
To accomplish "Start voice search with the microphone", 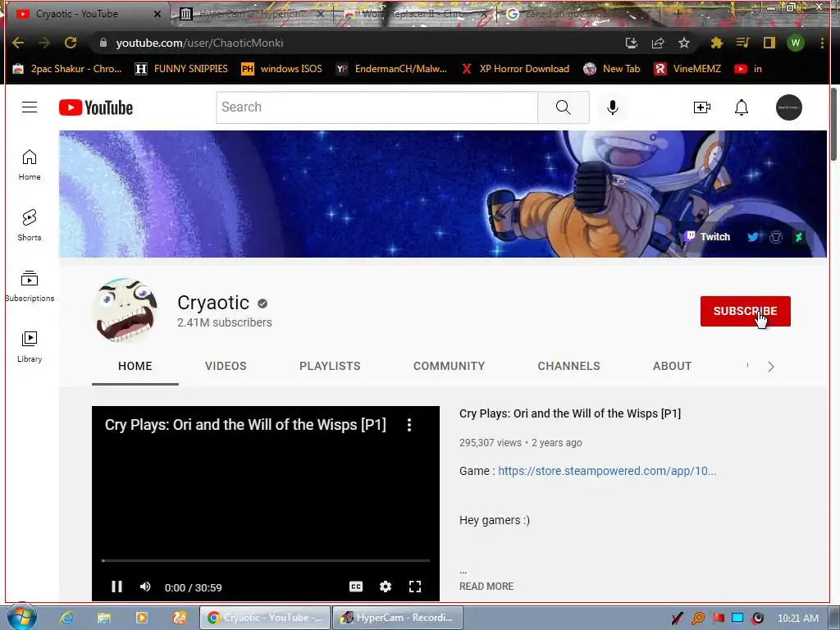I will tap(612, 107).
